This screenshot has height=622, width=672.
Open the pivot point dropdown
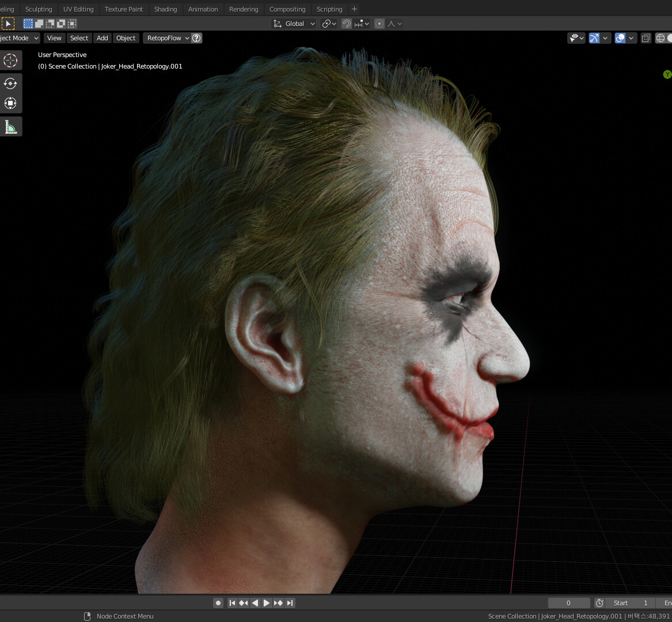[329, 24]
